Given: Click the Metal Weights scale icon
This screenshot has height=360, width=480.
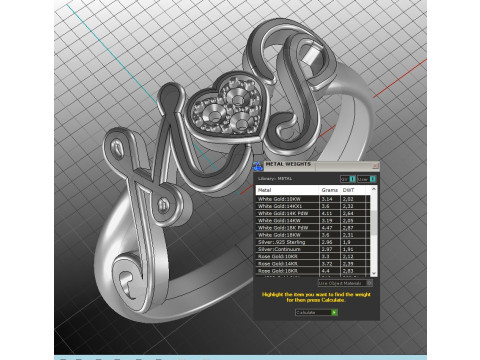Looking at the screenshot, I should [258, 166].
